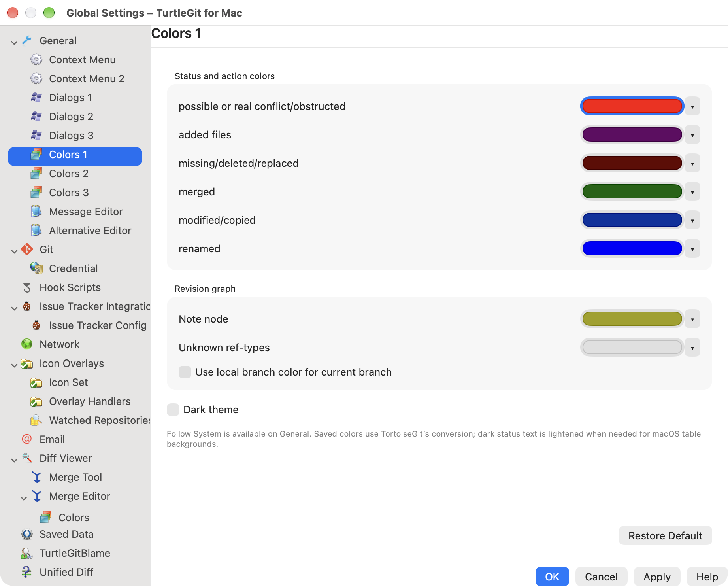This screenshot has width=728, height=586.
Task: Click the wrench icon beside General
Action: pyautogui.click(x=27, y=40)
